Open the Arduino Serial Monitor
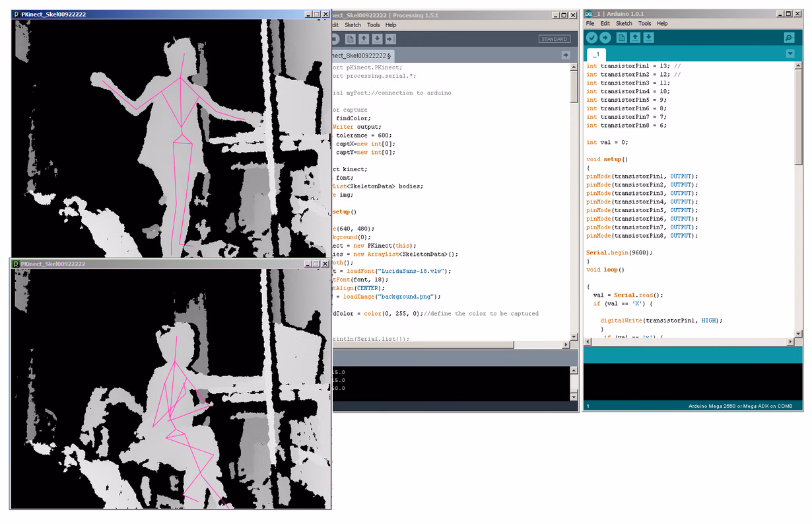This screenshot has height=524, width=812. pos(788,38)
